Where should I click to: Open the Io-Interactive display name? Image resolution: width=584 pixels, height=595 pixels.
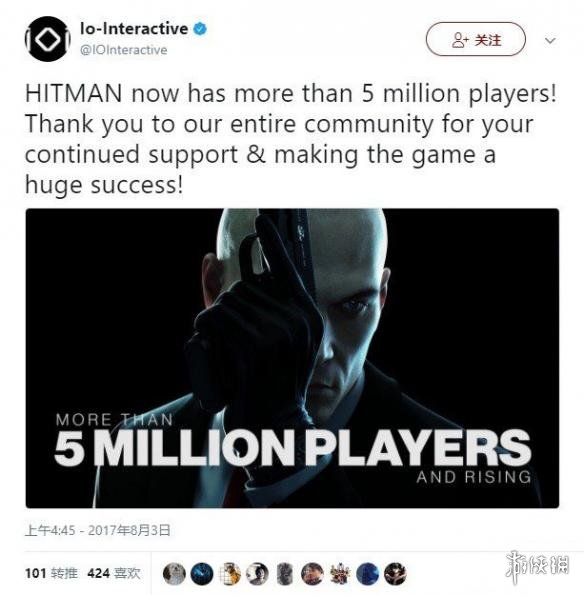pyautogui.click(x=134, y=29)
